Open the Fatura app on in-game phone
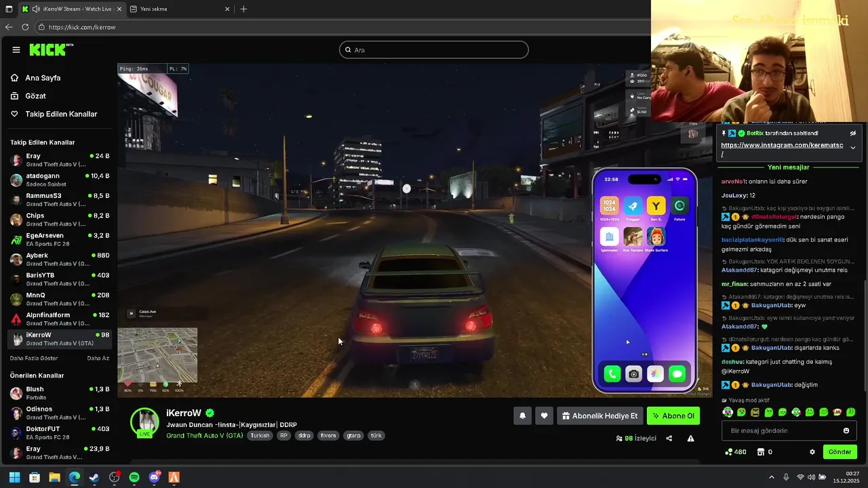The width and height of the screenshot is (868, 488). 679,206
